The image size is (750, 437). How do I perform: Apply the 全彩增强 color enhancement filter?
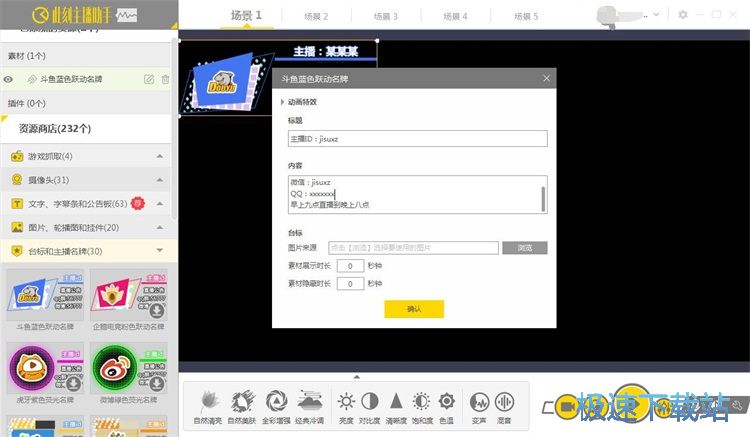(276, 401)
